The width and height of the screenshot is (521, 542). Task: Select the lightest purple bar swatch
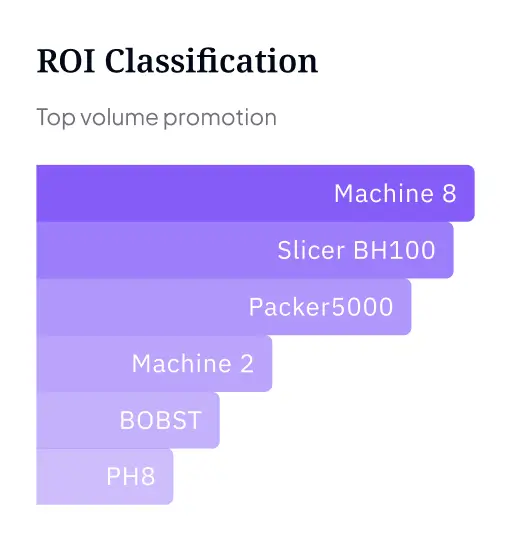(x=105, y=477)
